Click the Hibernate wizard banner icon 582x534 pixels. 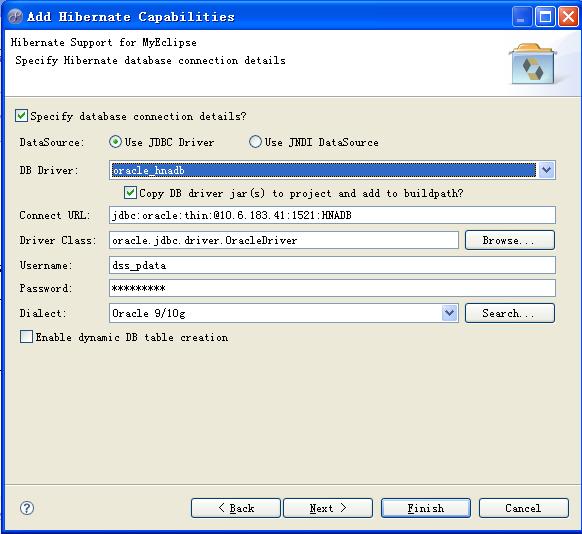pos(532,64)
